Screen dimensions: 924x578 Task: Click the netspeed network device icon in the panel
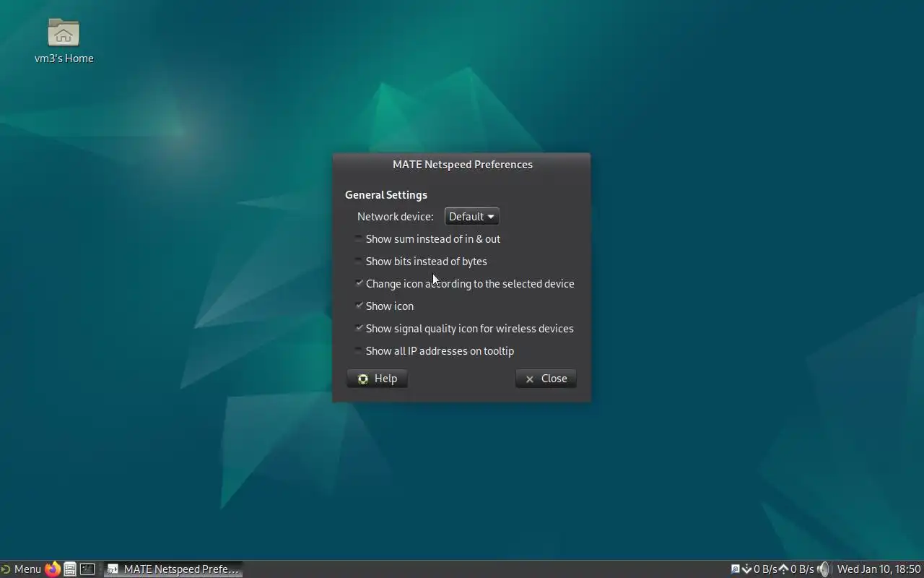pos(736,569)
